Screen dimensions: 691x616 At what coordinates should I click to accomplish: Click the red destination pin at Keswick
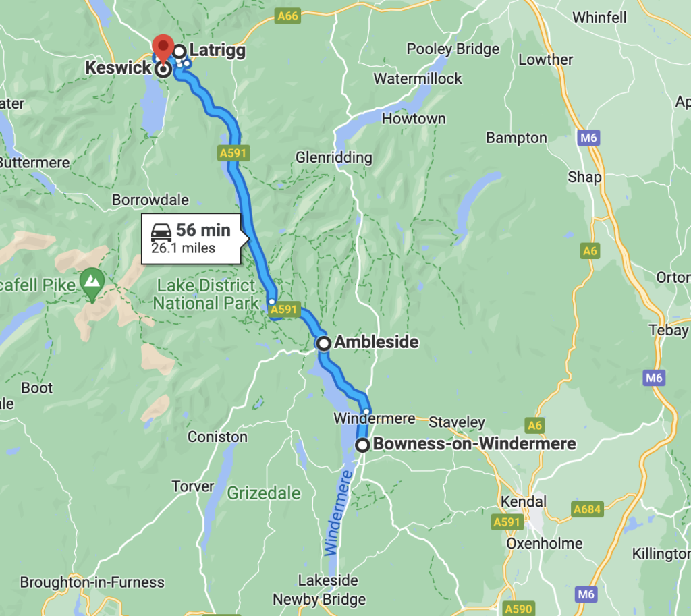(x=163, y=49)
